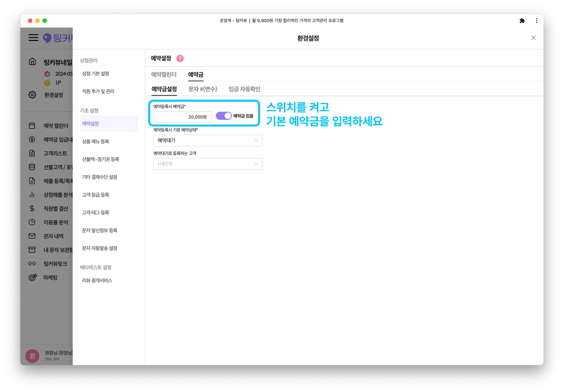Switch to the 예약캘린더 tab
This screenshot has width=564, height=392.
pos(164,75)
